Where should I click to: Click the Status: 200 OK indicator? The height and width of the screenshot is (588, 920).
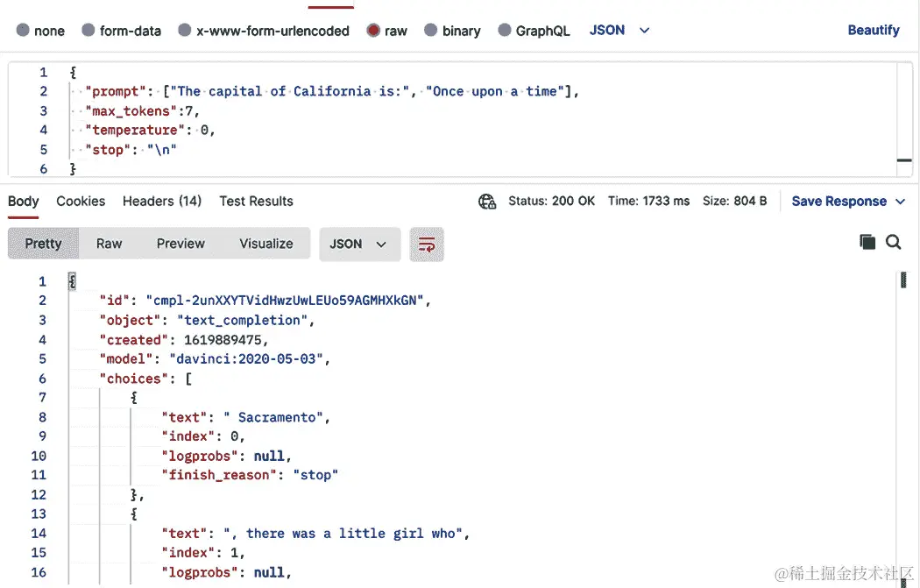[x=551, y=202]
